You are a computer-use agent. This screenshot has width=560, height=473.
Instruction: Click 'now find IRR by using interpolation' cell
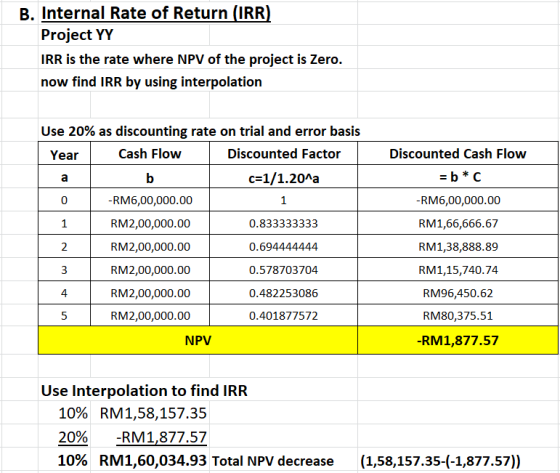[151, 82]
